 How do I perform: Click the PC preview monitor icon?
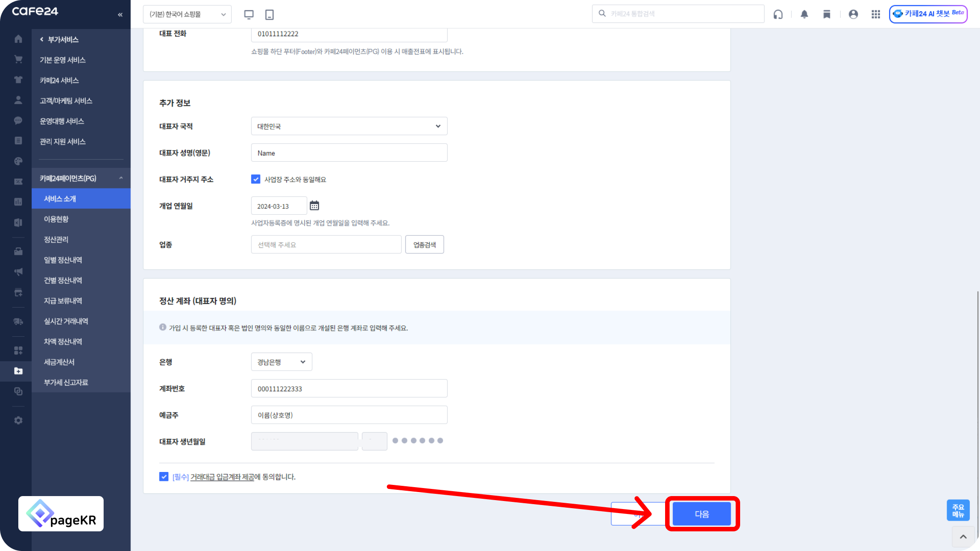tap(249, 14)
